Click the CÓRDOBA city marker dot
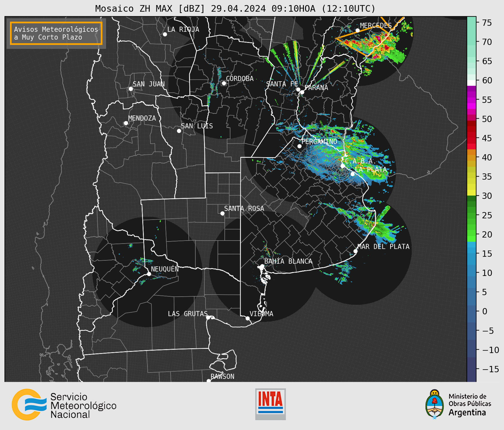Screen dimensions: 504x430 (224, 83)
